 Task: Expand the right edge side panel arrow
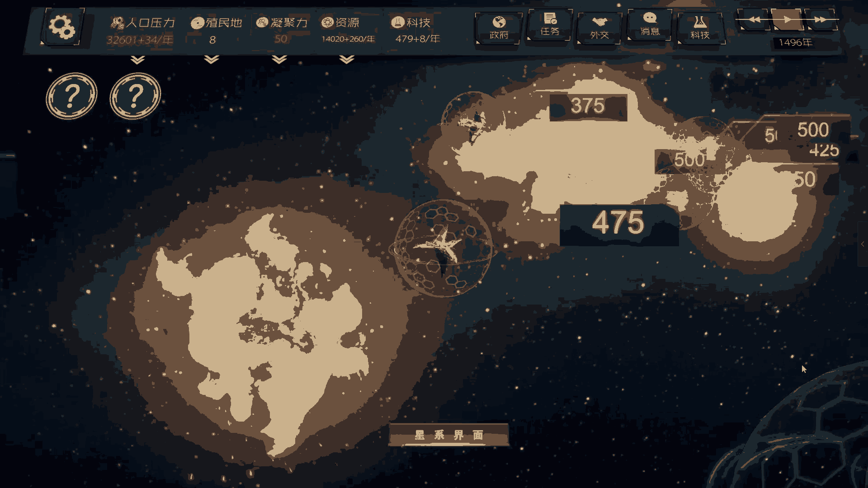[x=863, y=244]
